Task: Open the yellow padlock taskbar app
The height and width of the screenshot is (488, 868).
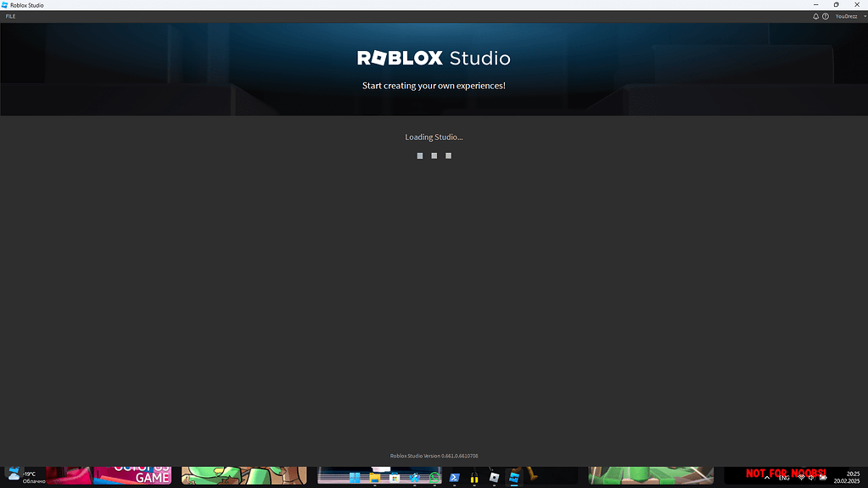Action: tap(474, 478)
